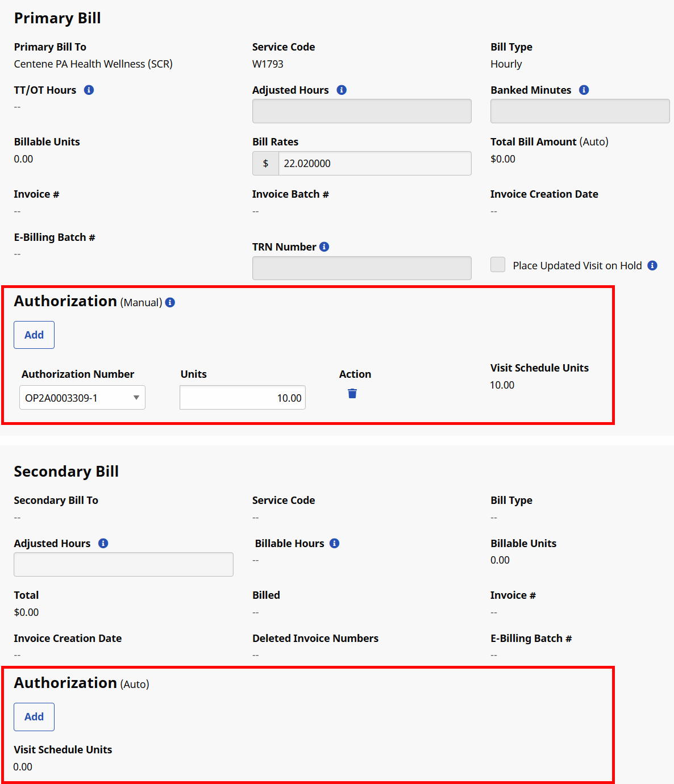
Task: Click the authorization Units field showing 10.00
Action: click(x=243, y=398)
